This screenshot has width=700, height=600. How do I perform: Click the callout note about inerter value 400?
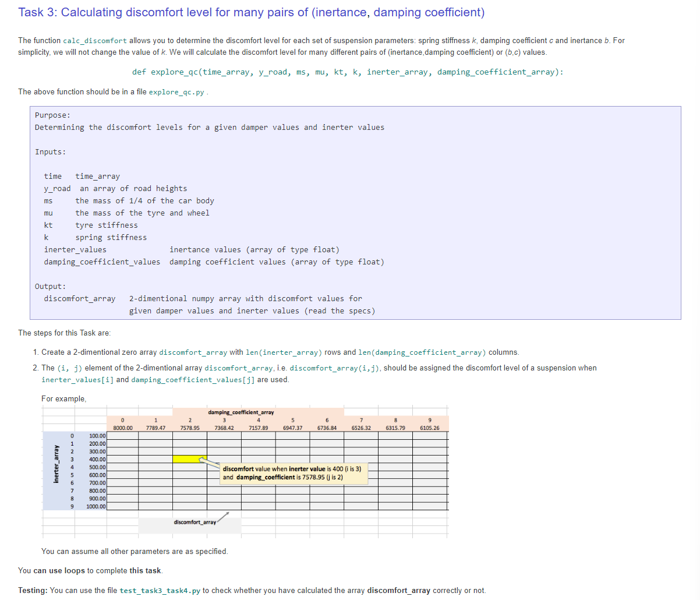(294, 473)
